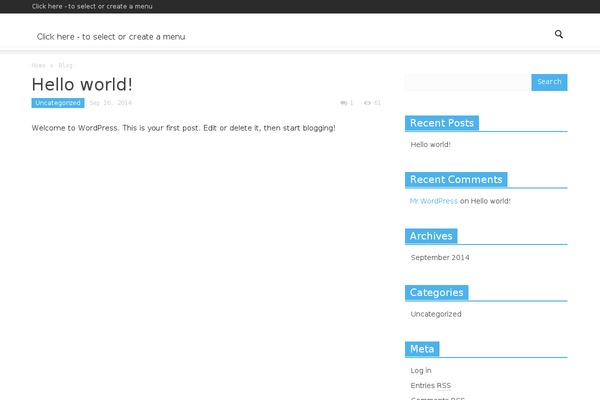Go to Home breadcrumb link

tap(38, 65)
